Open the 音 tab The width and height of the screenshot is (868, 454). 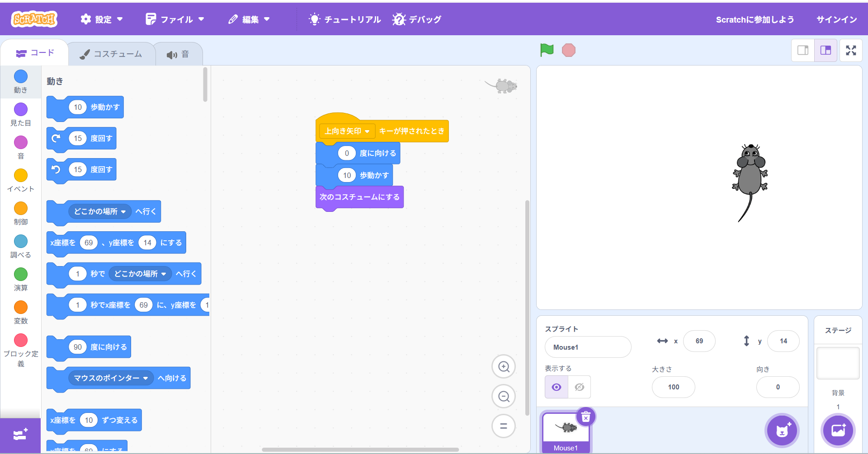(x=178, y=55)
